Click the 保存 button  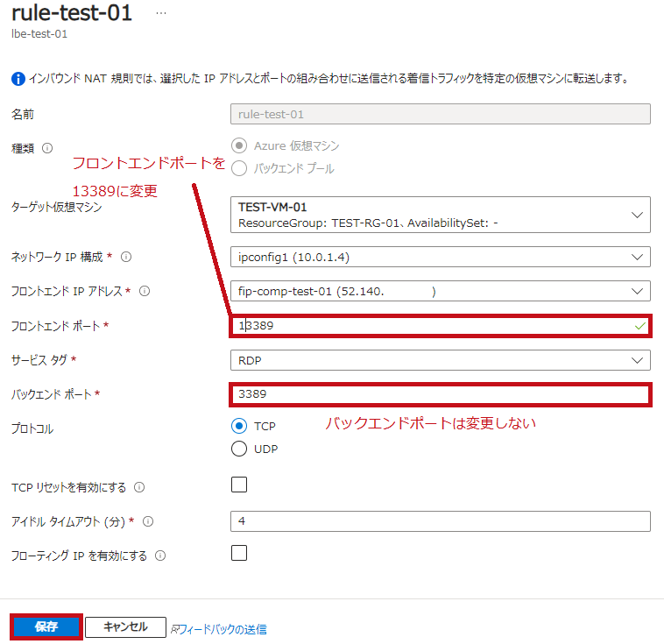(x=46, y=626)
